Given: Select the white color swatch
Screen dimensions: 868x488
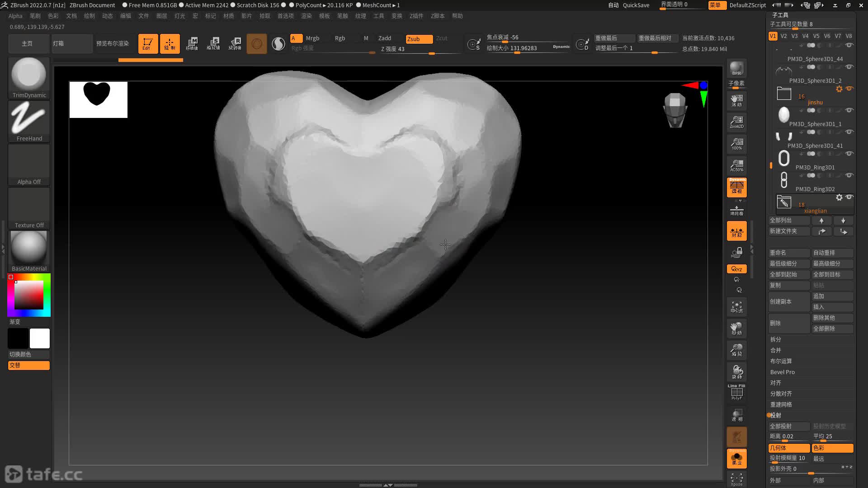Looking at the screenshot, I should click(x=40, y=338).
